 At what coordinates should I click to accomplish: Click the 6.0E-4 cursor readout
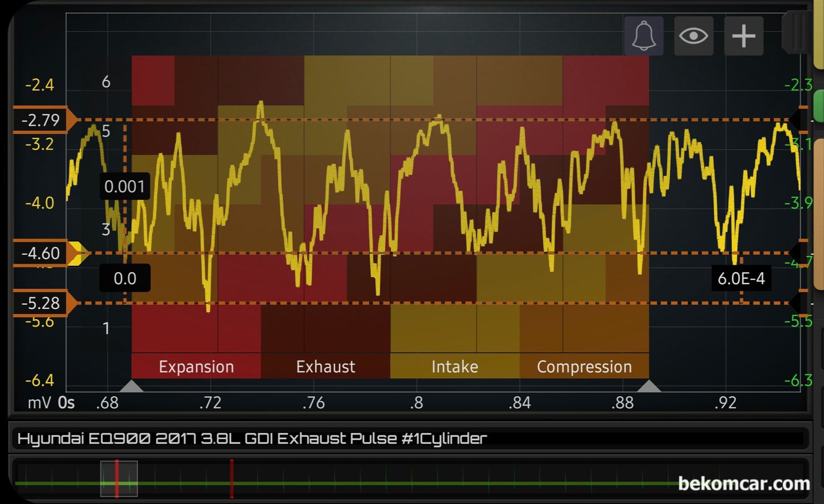coord(740,278)
